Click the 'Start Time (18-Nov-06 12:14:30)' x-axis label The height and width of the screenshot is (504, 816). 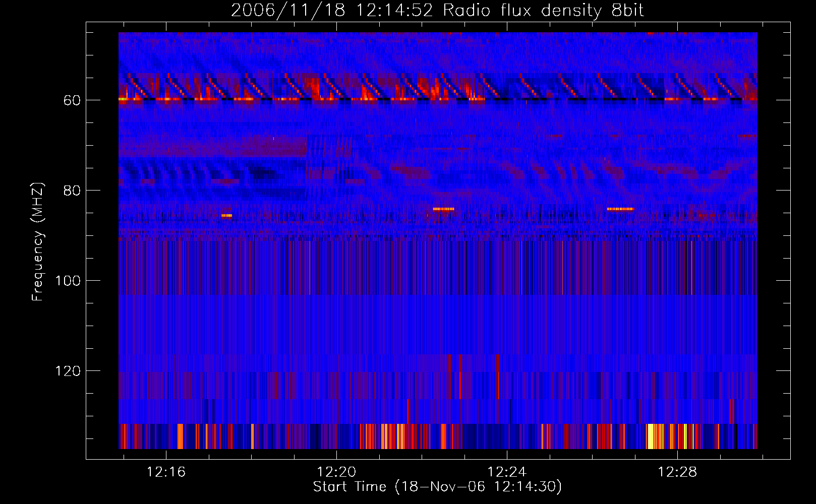click(x=437, y=487)
